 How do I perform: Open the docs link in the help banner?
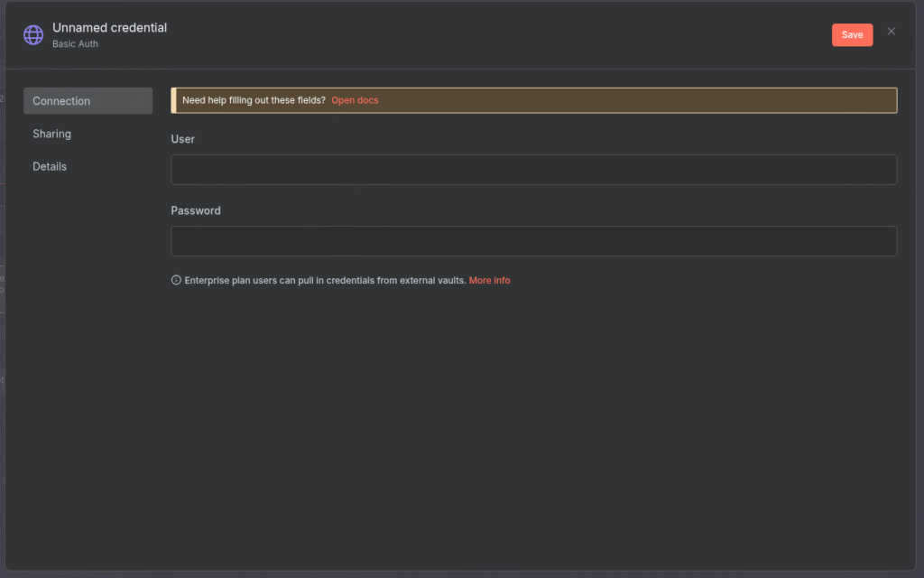pyautogui.click(x=355, y=100)
